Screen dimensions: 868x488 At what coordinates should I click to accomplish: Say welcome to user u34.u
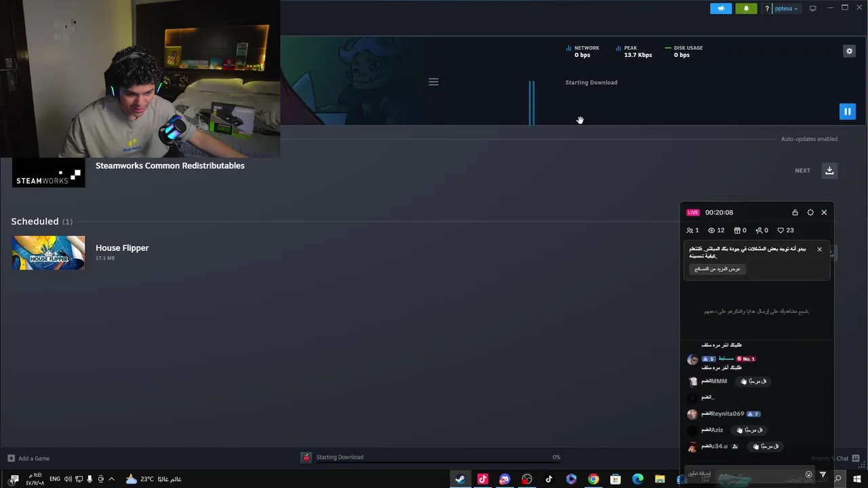766,447
